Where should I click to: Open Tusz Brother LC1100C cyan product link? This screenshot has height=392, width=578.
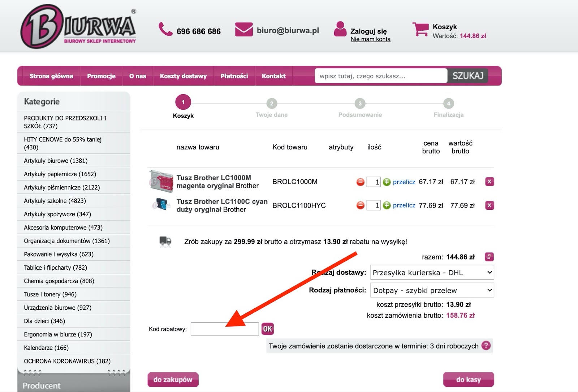point(222,205)
